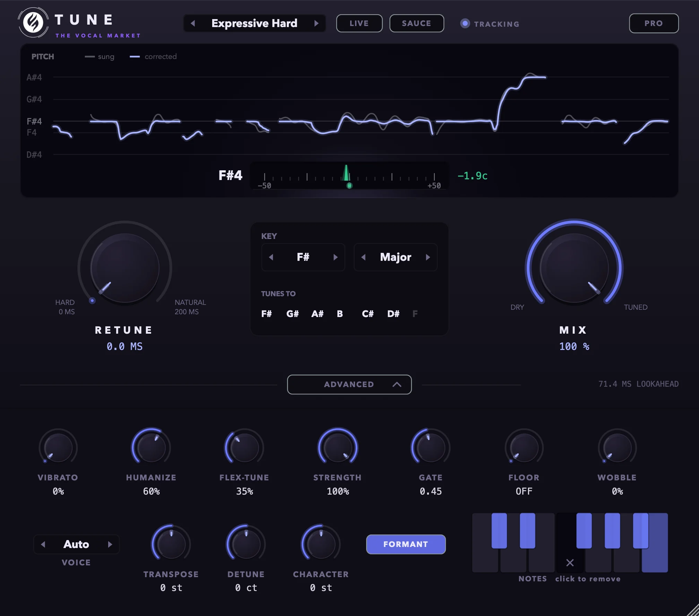Viewport: 699px width, 616px height.
Task: Click the G# black piano key
Action: (612, 531)
